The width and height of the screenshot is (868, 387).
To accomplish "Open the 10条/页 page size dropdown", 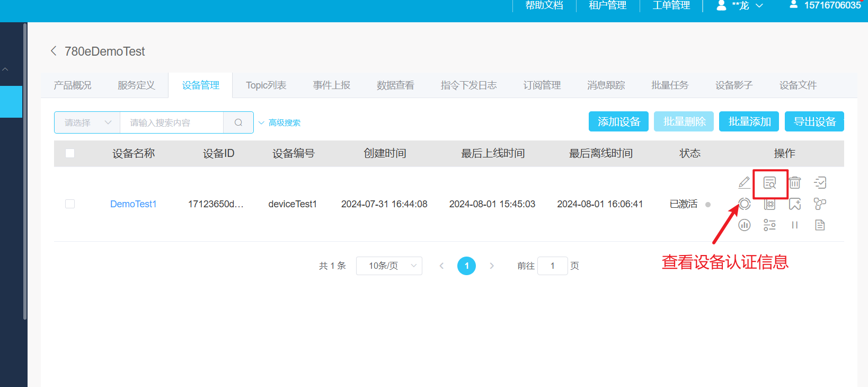I will tap(389, 266).
